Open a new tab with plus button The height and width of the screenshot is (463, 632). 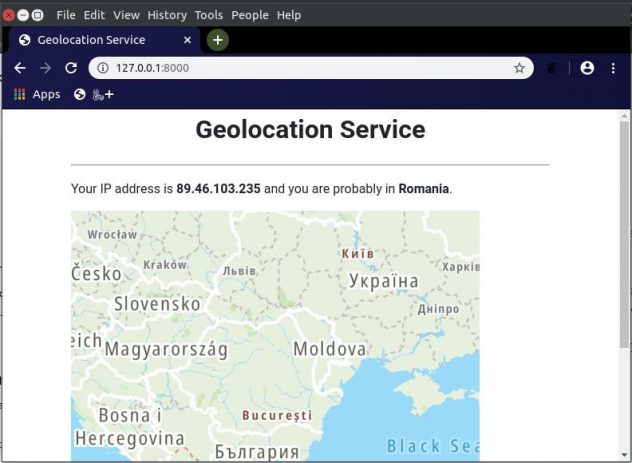[x=218, y=40]
